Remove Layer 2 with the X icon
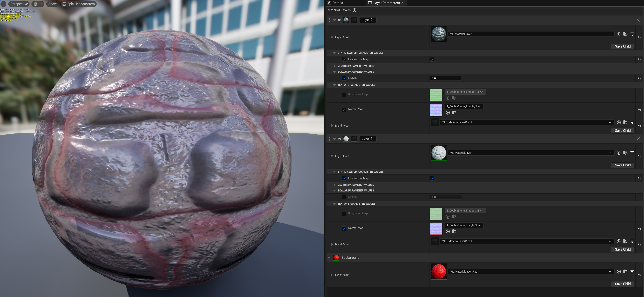644x297 pixels. (x=638, y=20)
